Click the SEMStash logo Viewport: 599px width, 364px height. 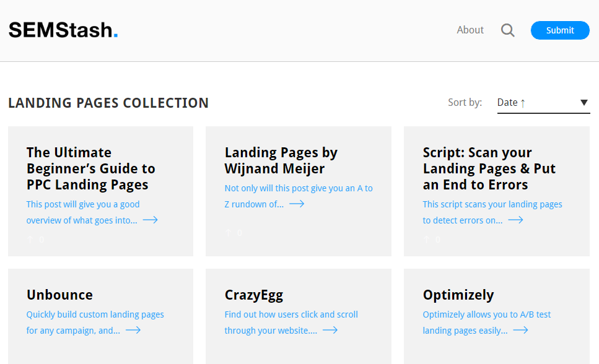point(63,30)
